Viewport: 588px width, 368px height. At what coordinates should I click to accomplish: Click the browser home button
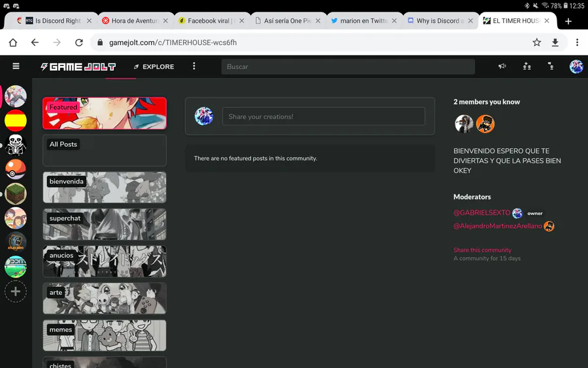click(x=13, y=42)
